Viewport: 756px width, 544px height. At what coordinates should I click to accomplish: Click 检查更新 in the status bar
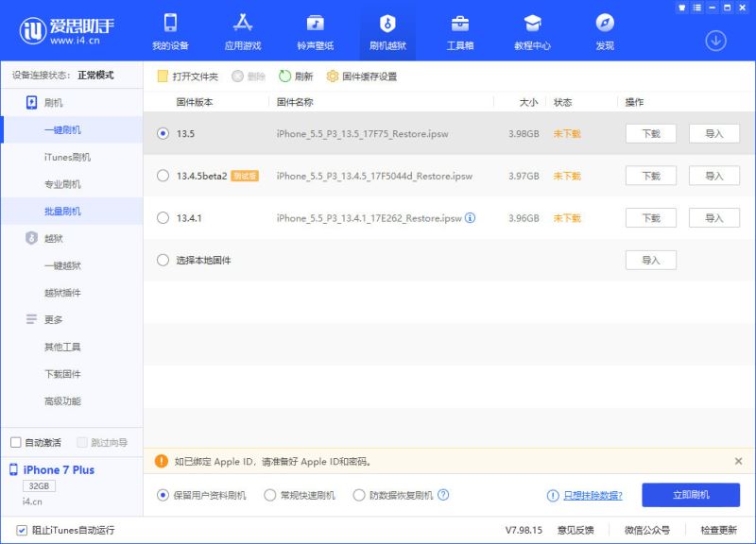[x=718, y=530]
